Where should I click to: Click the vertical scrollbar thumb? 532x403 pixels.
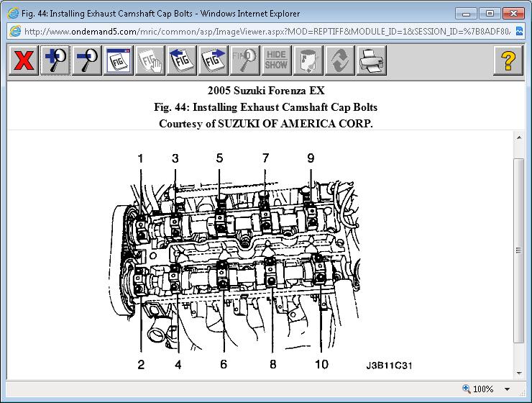[519, 250]
